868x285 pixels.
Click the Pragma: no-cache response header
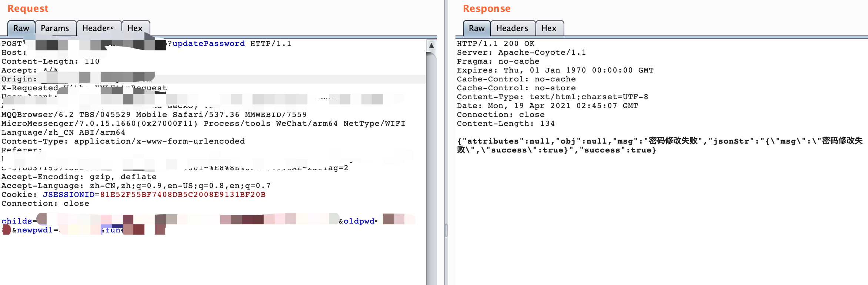pos(498,61)
